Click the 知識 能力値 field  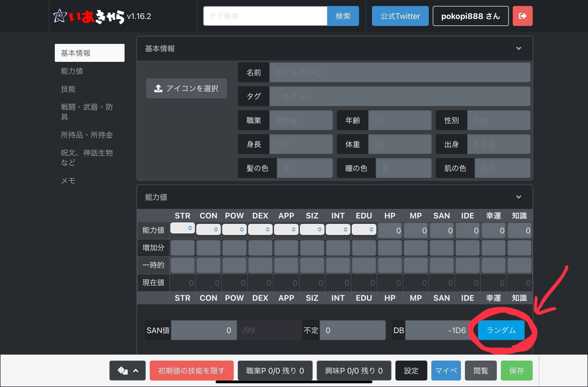519,230
